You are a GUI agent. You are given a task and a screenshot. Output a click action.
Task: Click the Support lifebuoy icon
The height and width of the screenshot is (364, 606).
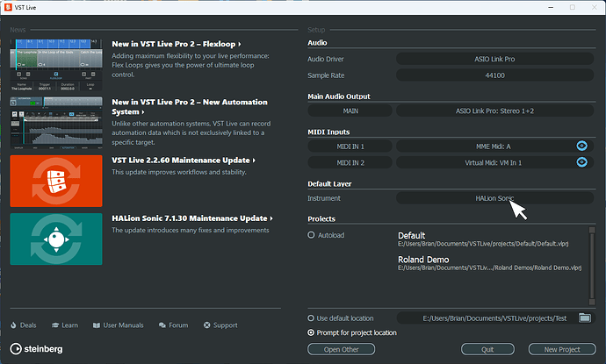pyautogui.click(x=205, y=325)
